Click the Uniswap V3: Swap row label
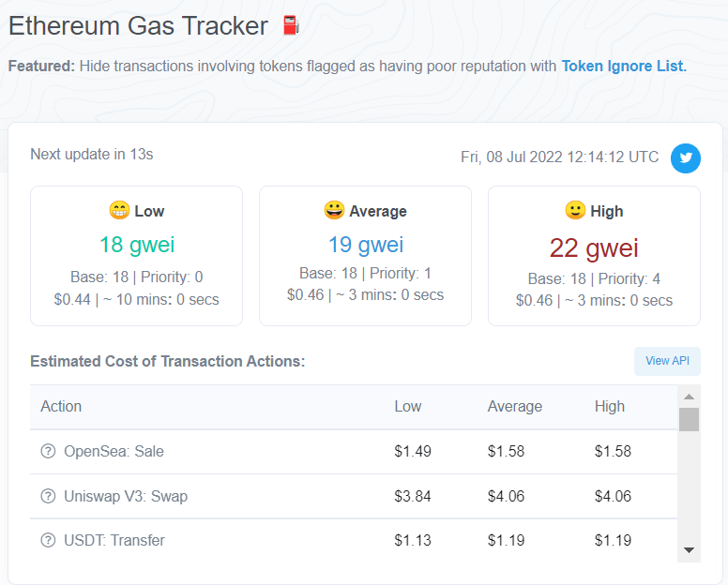 coord(126,496)
